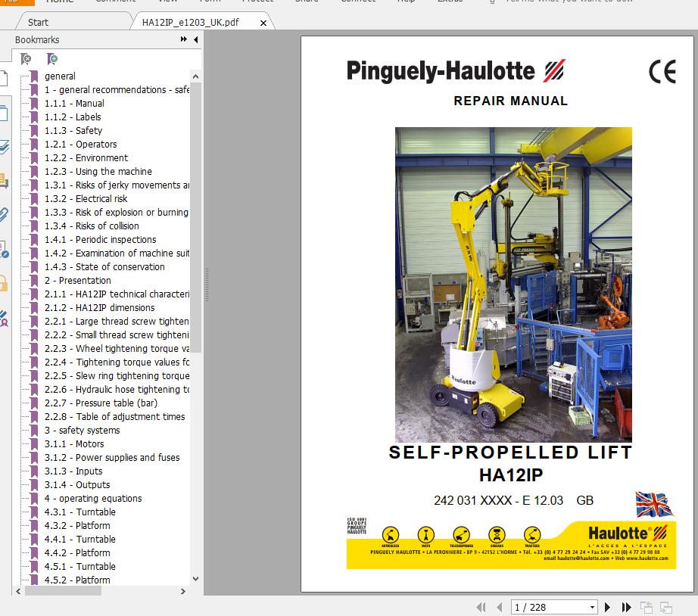The width and height of the screenshot is (698, 616).
Task: Expand the general bookmark node
Action: click(21, 76)
